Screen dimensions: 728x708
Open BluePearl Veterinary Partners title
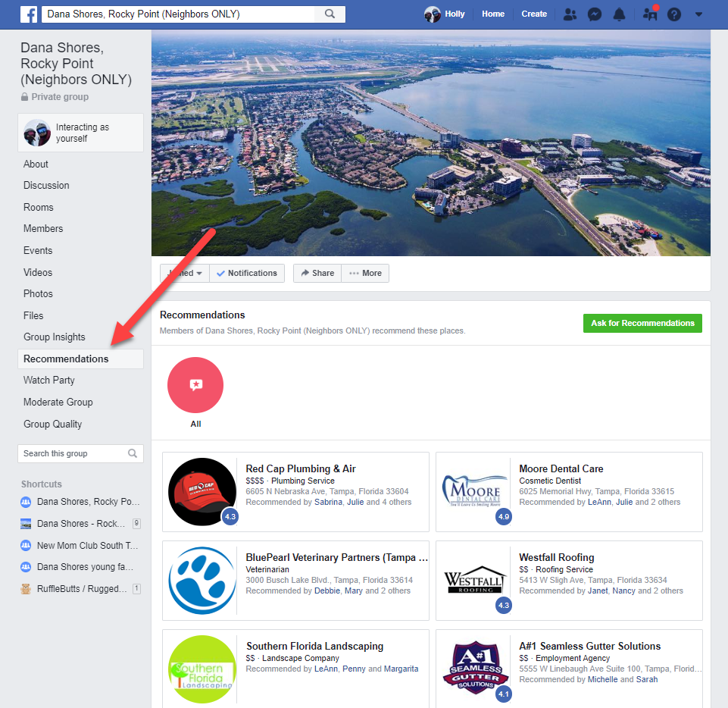coord(336,557)
